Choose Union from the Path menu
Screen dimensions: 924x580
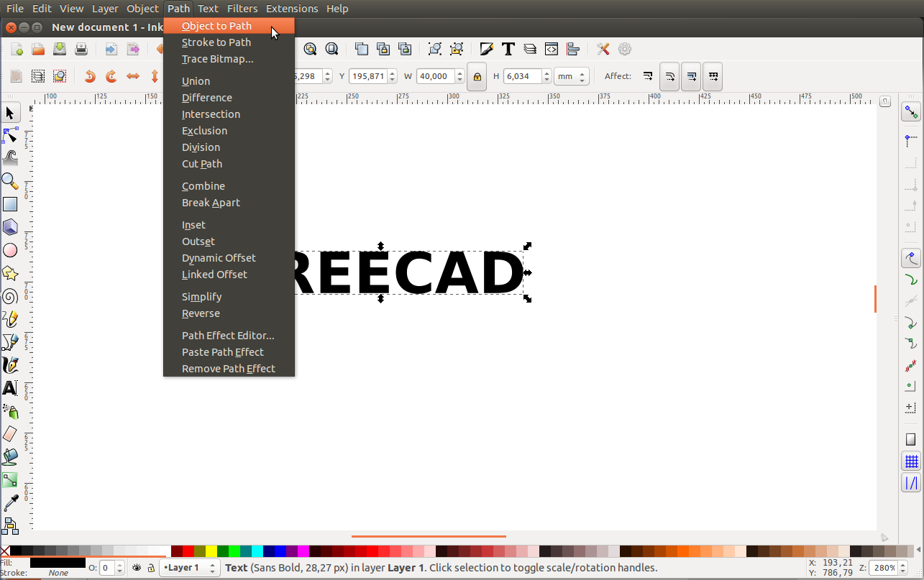(x=196, y=81)
